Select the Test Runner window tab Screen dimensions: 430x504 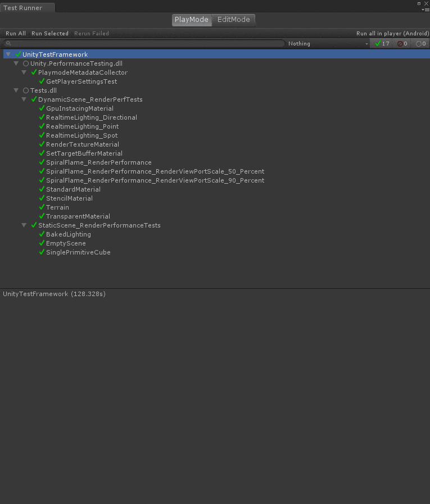point(27,8)
